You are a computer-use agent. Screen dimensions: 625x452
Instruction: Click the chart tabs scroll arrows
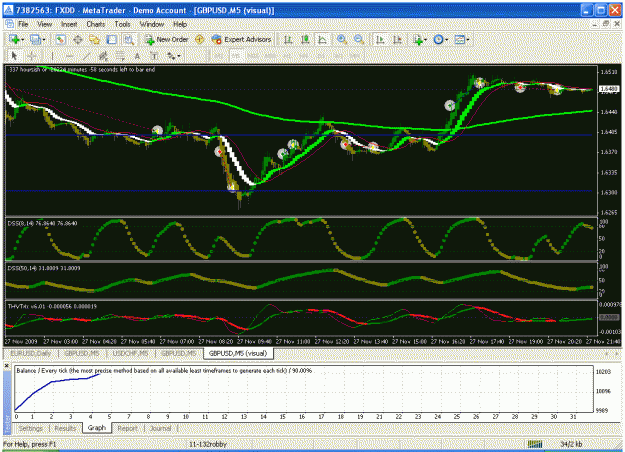(x=611, y=353)
